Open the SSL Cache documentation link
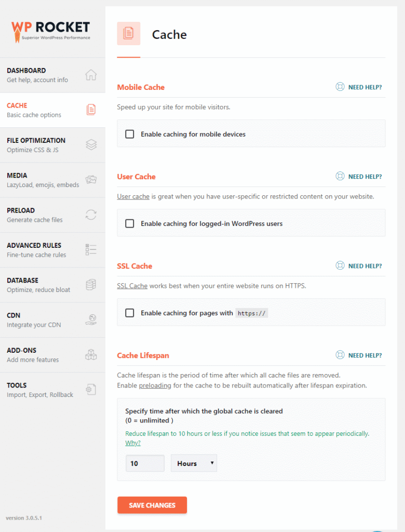The image size is (405, 532). [132, 286]
